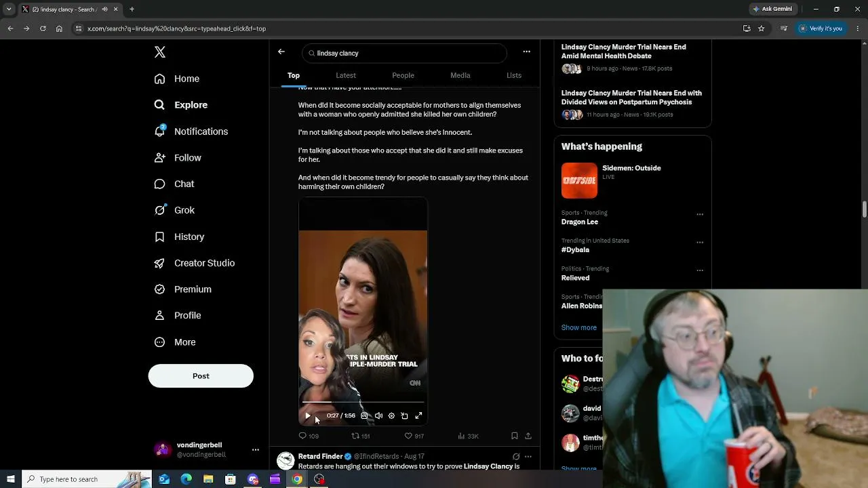Mute the audio on the X browser tab
This screenshot has height=488, width=868.
104,9
